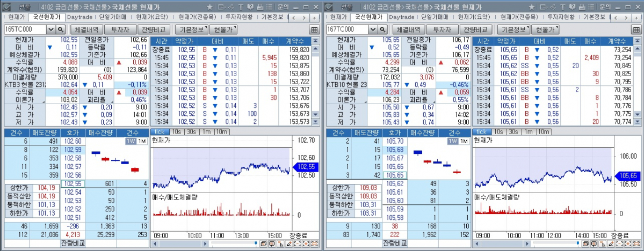Open 165TC000 symbol code dropdown
Viewport: 644px width, 251px height.
(51, 29)
